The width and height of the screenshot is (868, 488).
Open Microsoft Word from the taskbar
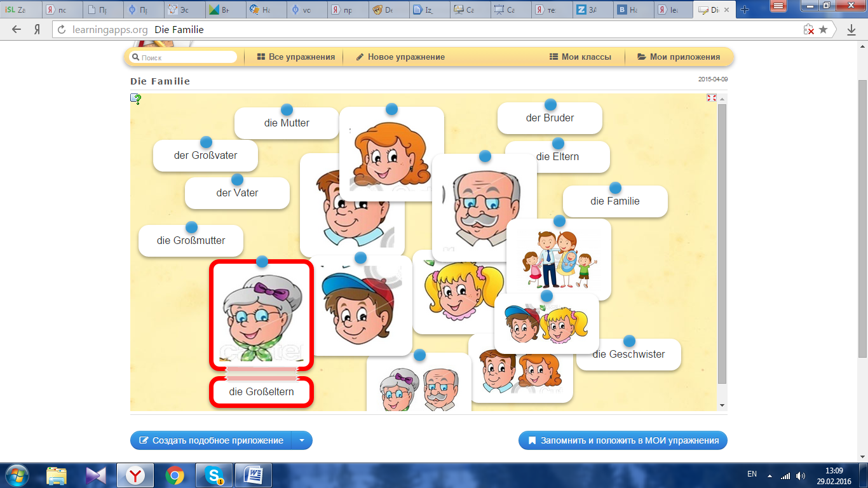coord(253,475)
